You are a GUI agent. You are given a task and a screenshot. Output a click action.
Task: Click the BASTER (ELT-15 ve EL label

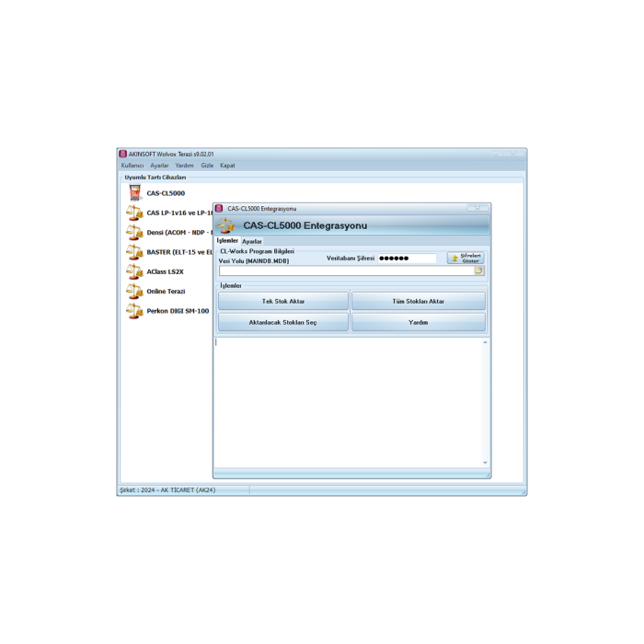(x=179, y=252)
